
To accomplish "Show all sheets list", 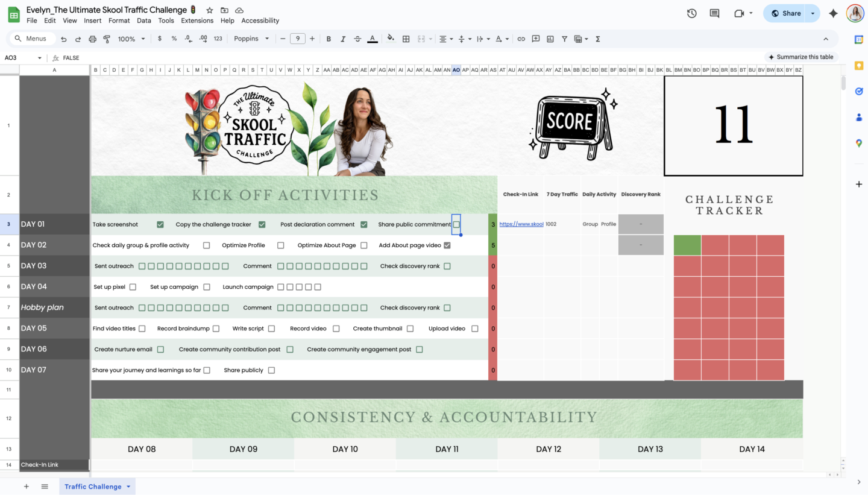I will [45, 487].
